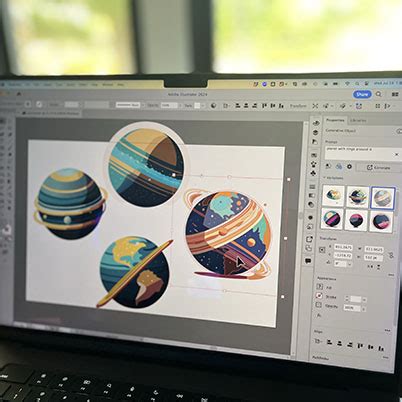Click vertical align bottom in Align panel
The image size is (402, 402).
click(x=381, y=348)
